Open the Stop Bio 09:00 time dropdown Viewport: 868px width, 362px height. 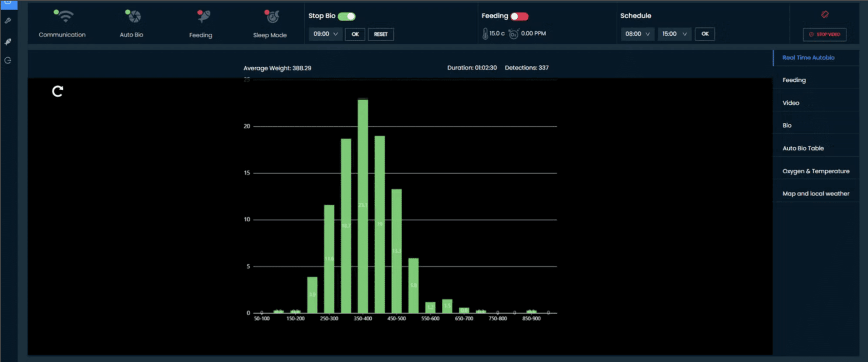click(x=325, y=34)
